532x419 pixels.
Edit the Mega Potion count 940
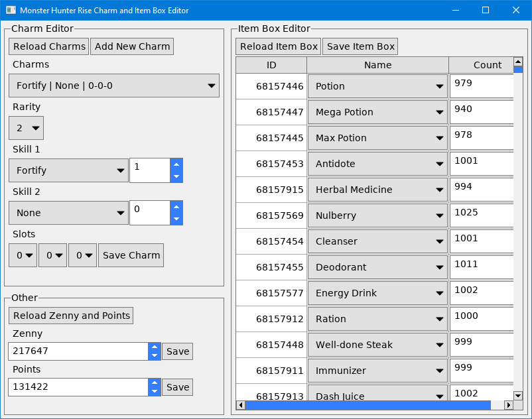482,112
